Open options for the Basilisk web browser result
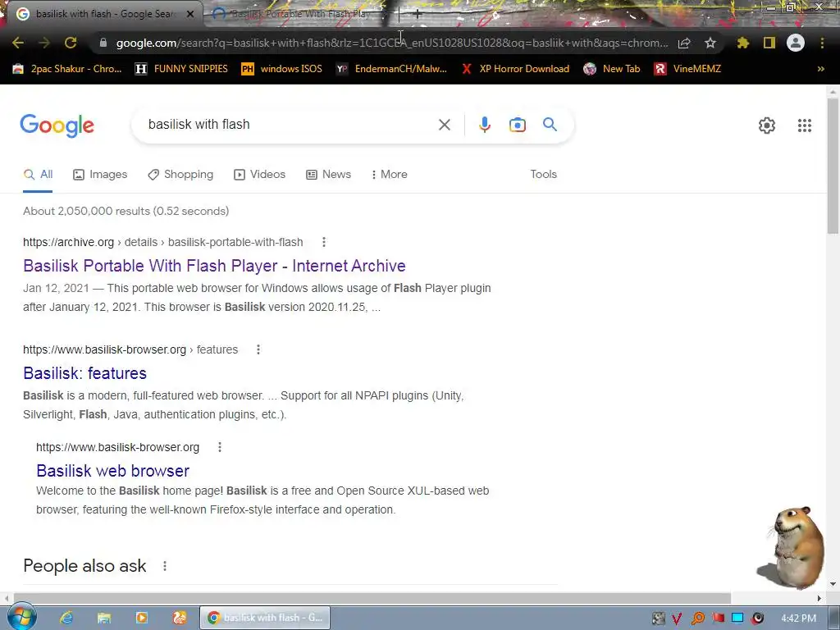Screen dimensions: 840x630 pos(220,447)
